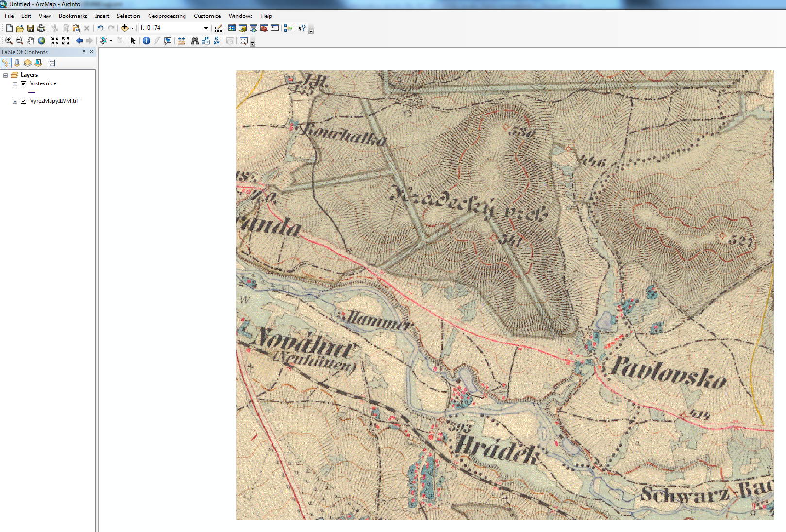Open the Geoprocessing menu
The height and width of the screenshot is (532, 786).
pyautogui.click(x=167, y=16)
